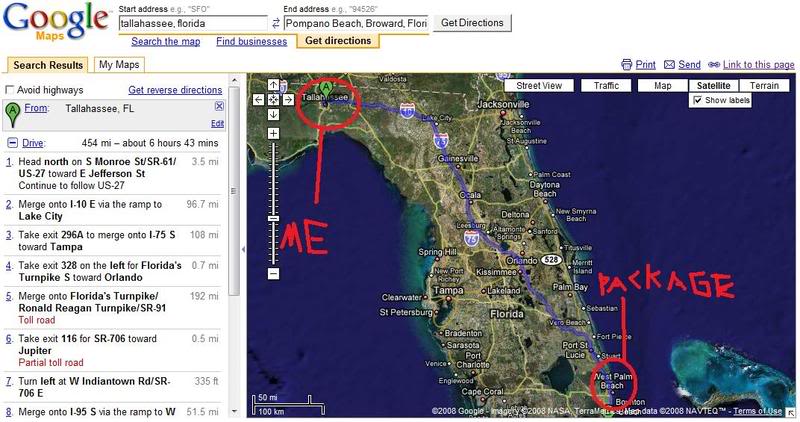
Task: Click the Edit link for the start point
Action: pos(217,123)
